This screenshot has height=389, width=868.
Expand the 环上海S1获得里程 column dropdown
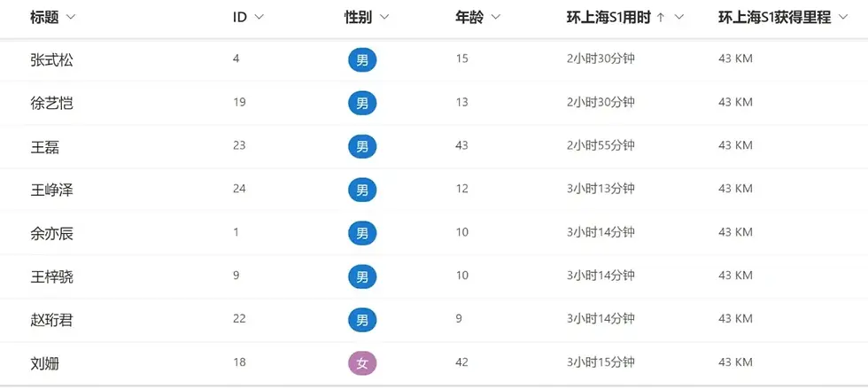pos(843,17)
